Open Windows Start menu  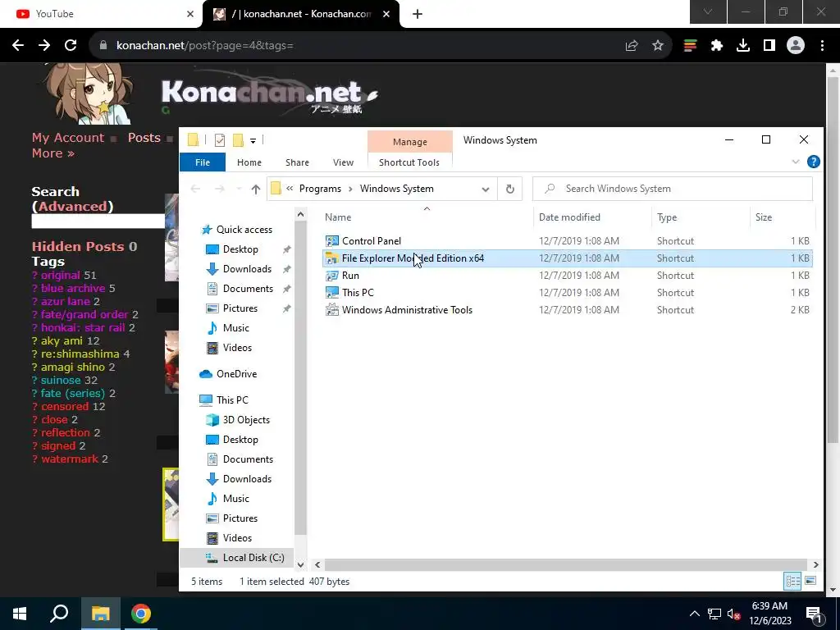pos(20,614)
